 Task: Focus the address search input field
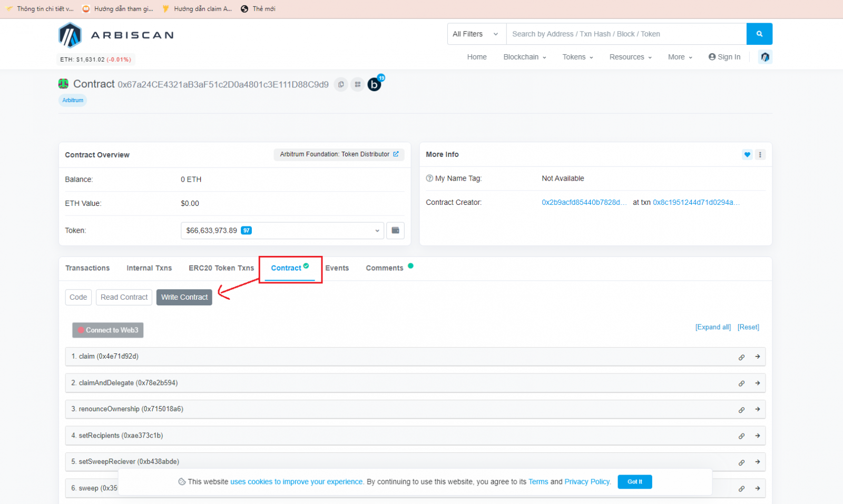point(626,34)
